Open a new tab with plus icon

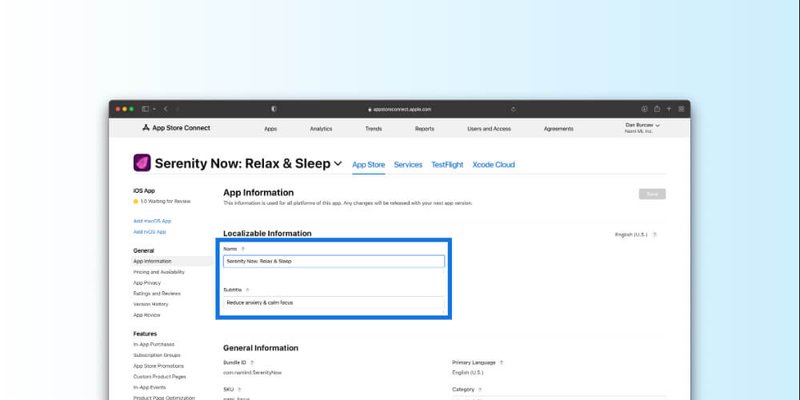coord(669,109)
